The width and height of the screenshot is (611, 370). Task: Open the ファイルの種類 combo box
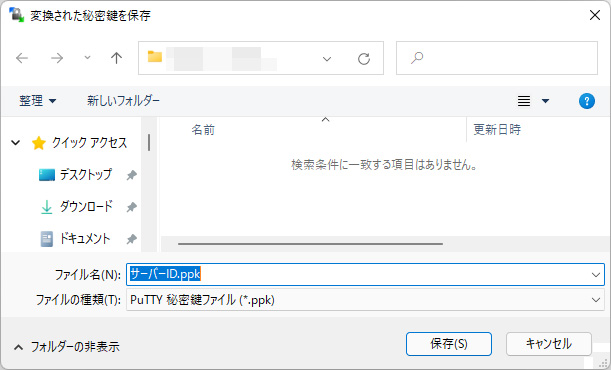coord(365,300)
